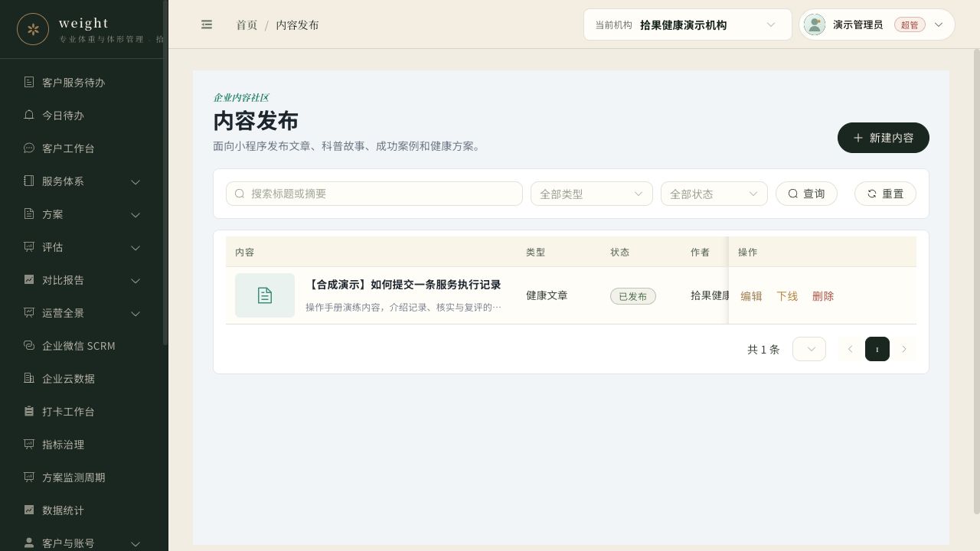Screen dimensions: 980x551
Task: Click the 方案监测周期 sidebar icon
Action: coord(29,477)
